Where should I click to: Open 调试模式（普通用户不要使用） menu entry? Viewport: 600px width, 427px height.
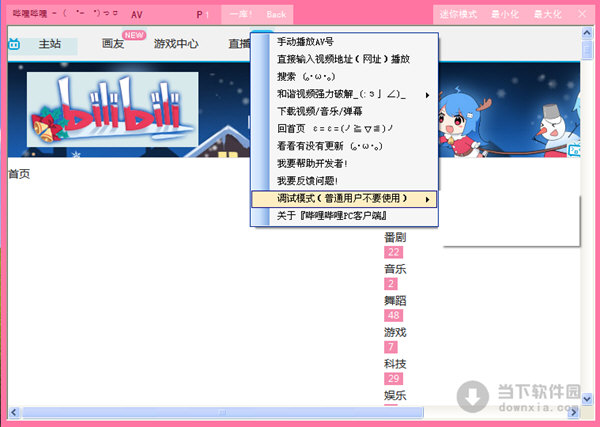[x=344, y=199]
